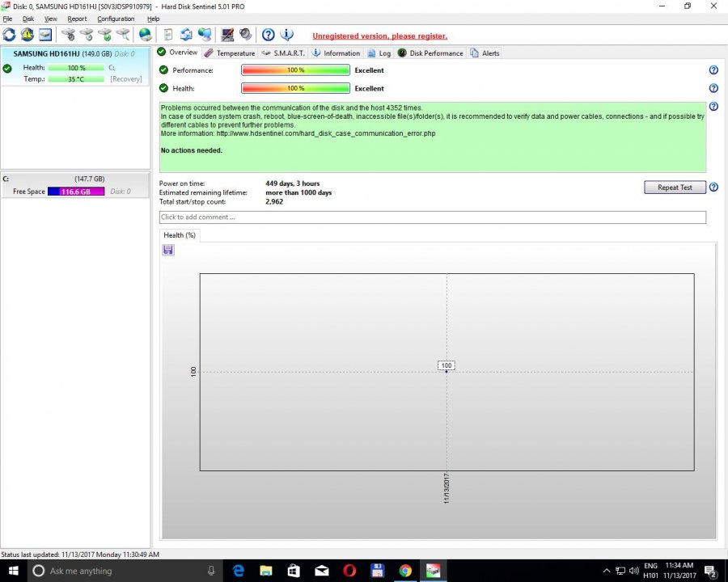Click the Repeat Test button

pos(675,188)
